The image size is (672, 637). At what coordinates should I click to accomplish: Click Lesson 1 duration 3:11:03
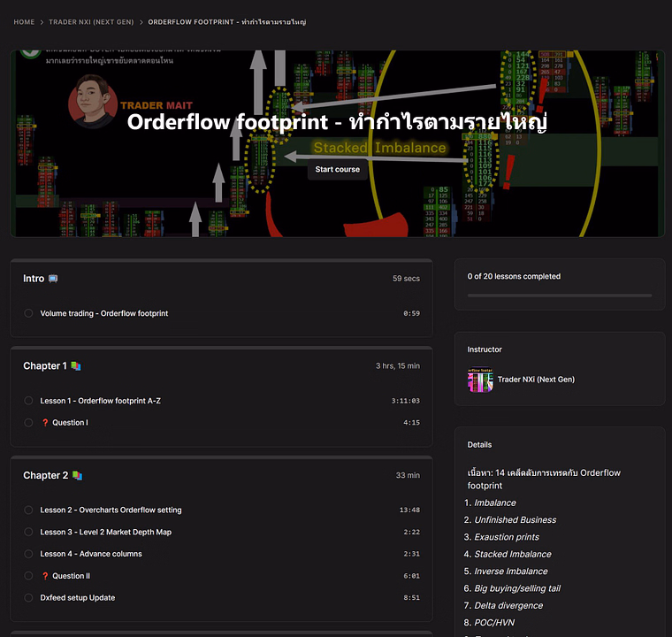coord(406,401)
